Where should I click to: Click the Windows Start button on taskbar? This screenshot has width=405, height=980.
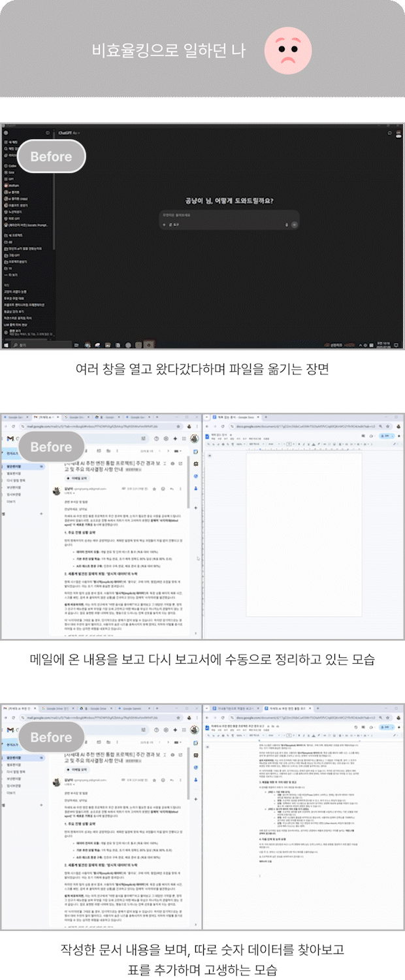[5, 344]
